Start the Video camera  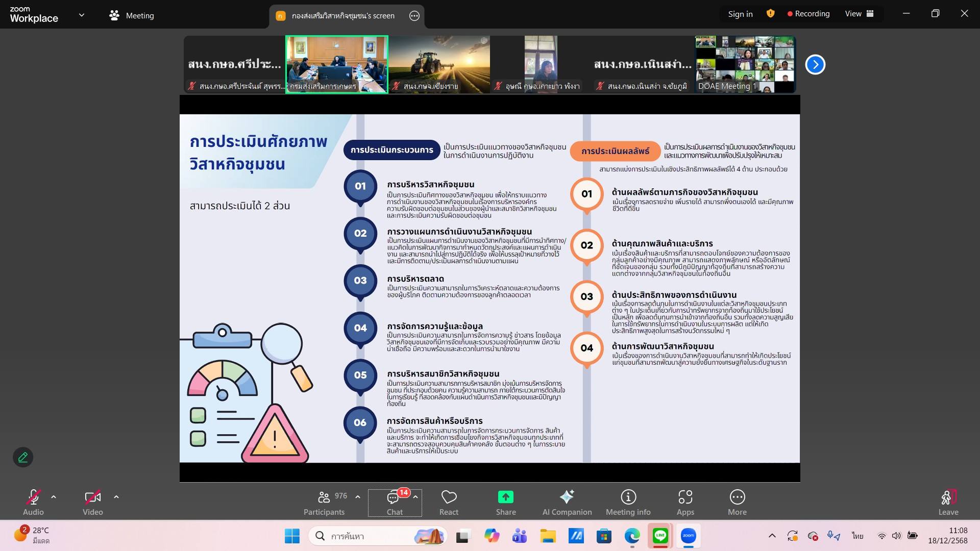click(92, 497)
